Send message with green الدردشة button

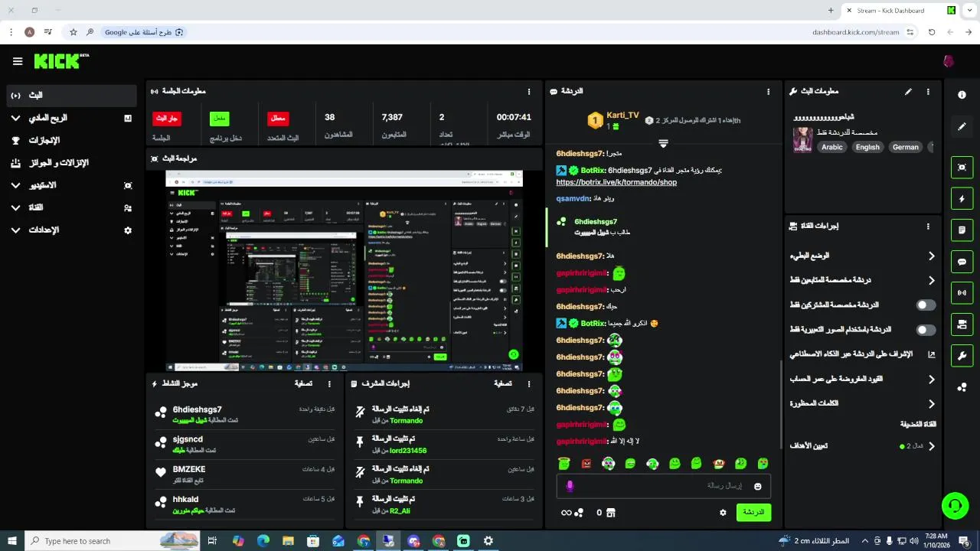coord(754,513)
